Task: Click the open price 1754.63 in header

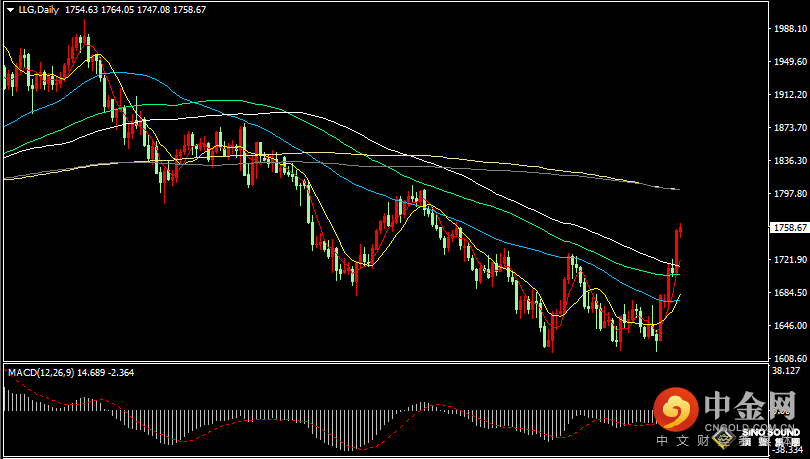Action: tap(82, 10)
